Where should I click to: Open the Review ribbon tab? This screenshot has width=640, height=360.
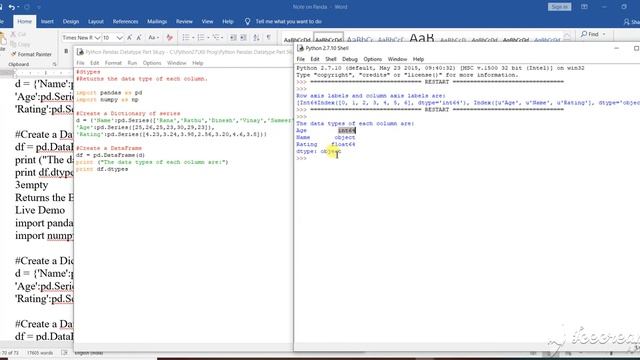point(184,22)
